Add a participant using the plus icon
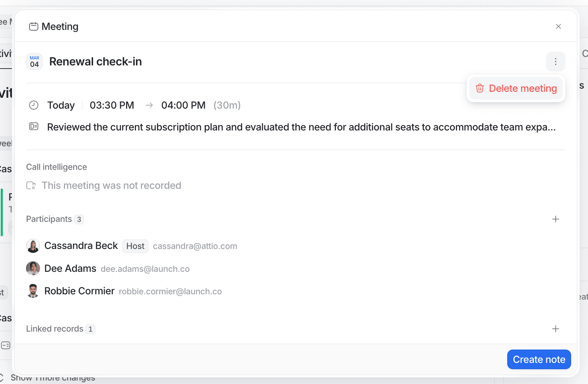 (x=555, y=219)
